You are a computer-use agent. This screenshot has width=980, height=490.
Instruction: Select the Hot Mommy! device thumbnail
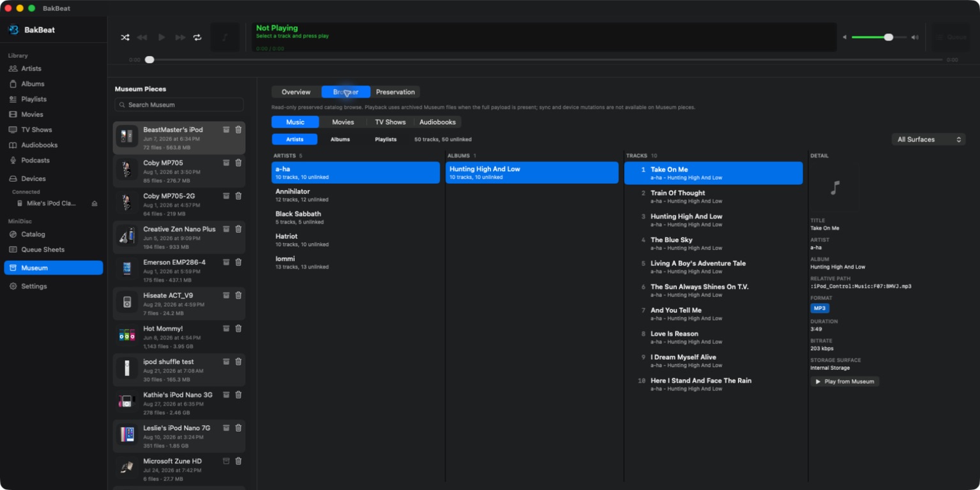point(127,335)
